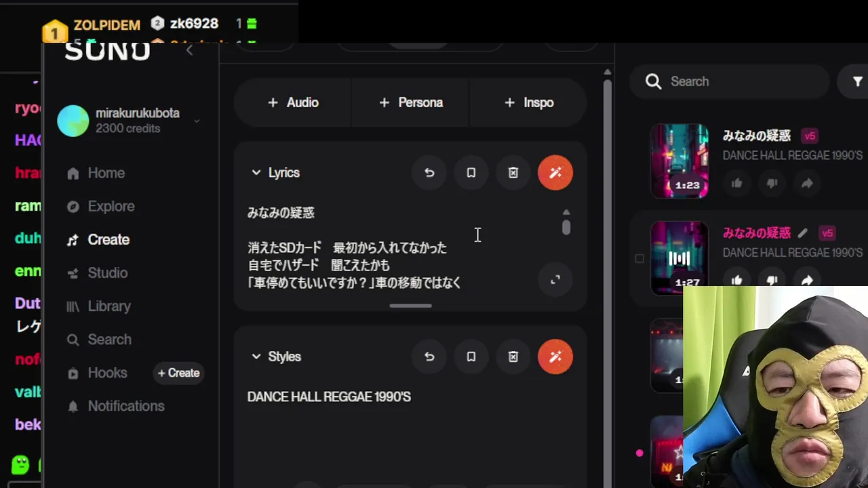The height and width of the screenshot is (488, 868).
Task: Click the v5 badge on first song
Action: click(x=810, y=136)
